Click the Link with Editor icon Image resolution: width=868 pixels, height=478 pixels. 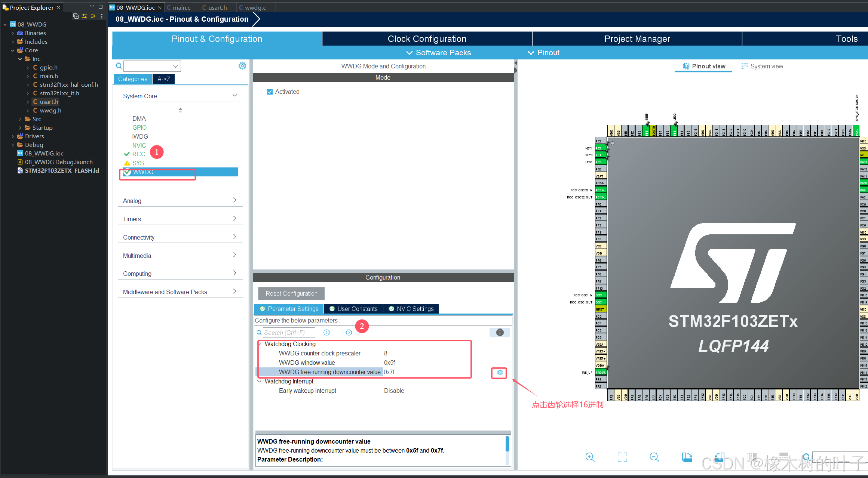point(85,16)
